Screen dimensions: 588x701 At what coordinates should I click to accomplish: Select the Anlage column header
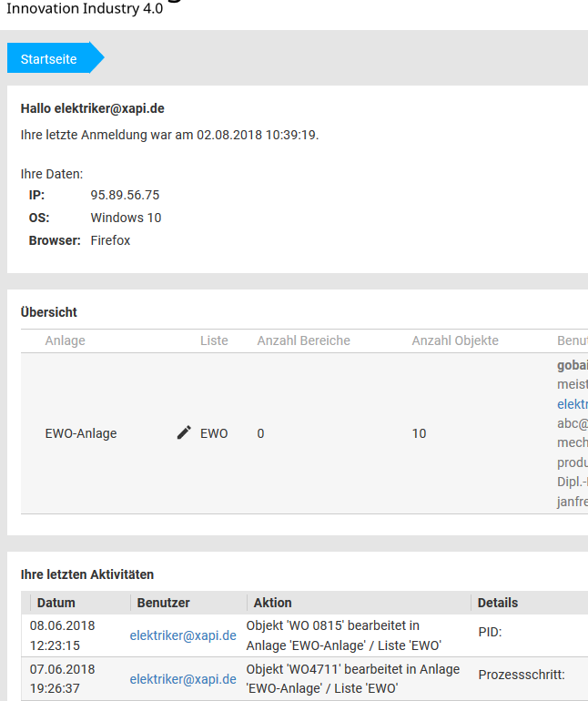click(x=65, y=340)
